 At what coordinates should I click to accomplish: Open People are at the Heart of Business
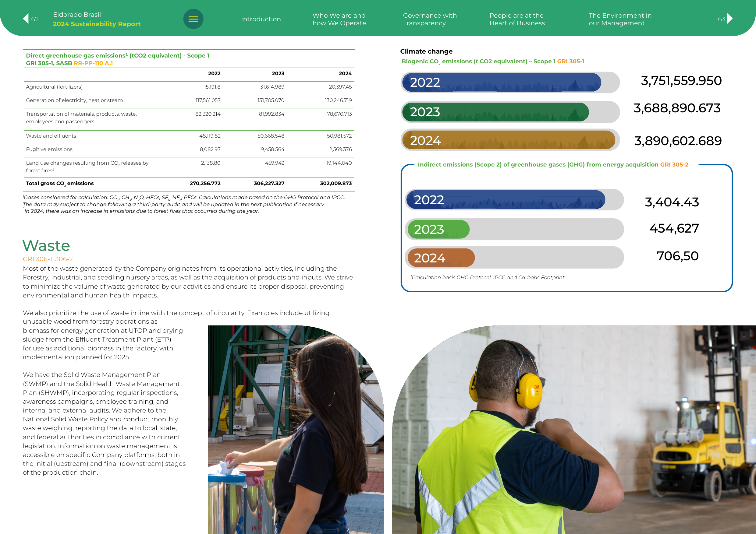517,19
